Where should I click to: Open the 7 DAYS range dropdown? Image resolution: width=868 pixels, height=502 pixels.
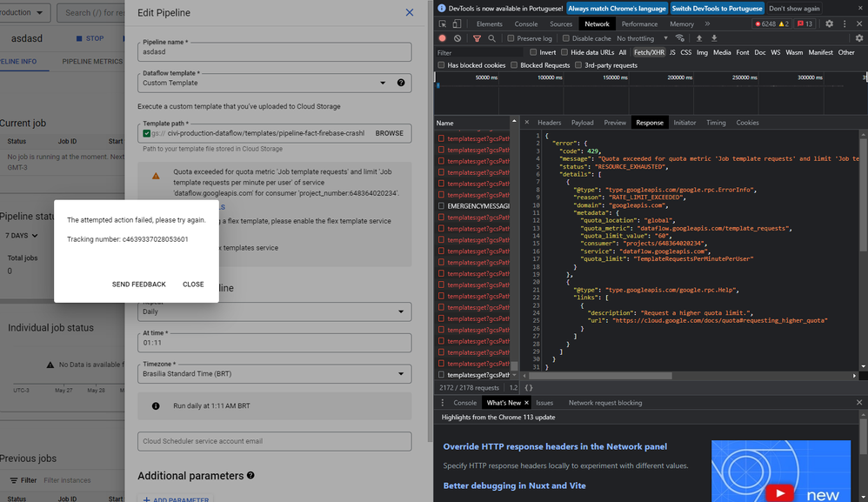(22, 235)
